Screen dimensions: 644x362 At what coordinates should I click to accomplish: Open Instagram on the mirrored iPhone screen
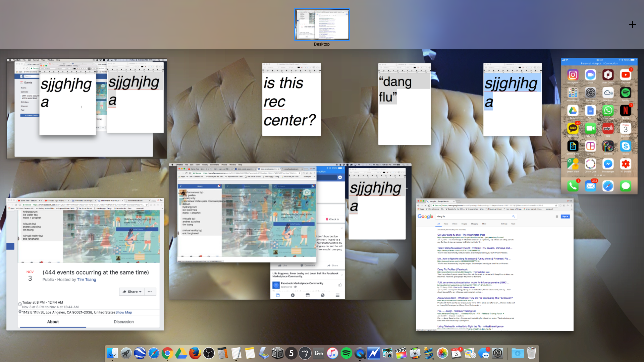click(x=573, y=75)
